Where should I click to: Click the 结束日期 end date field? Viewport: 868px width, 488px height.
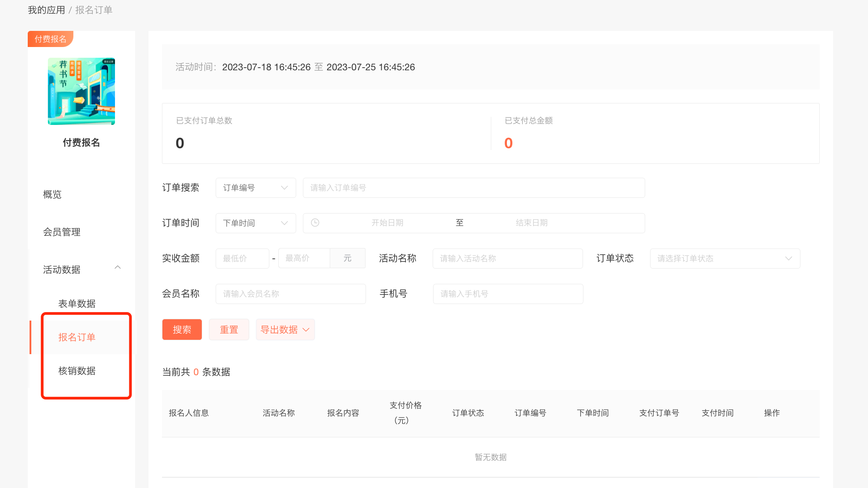532,223
